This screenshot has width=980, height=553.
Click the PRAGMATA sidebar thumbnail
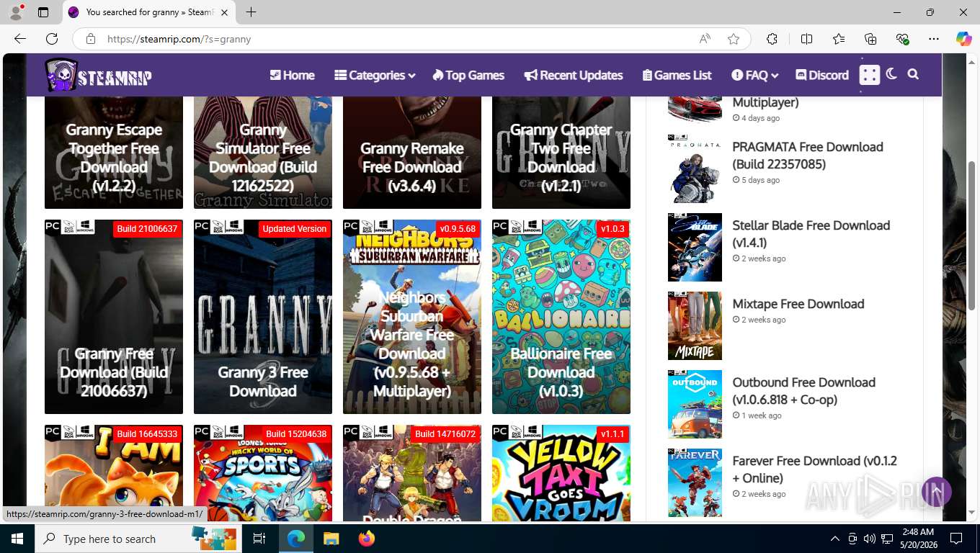coord(695,168)
